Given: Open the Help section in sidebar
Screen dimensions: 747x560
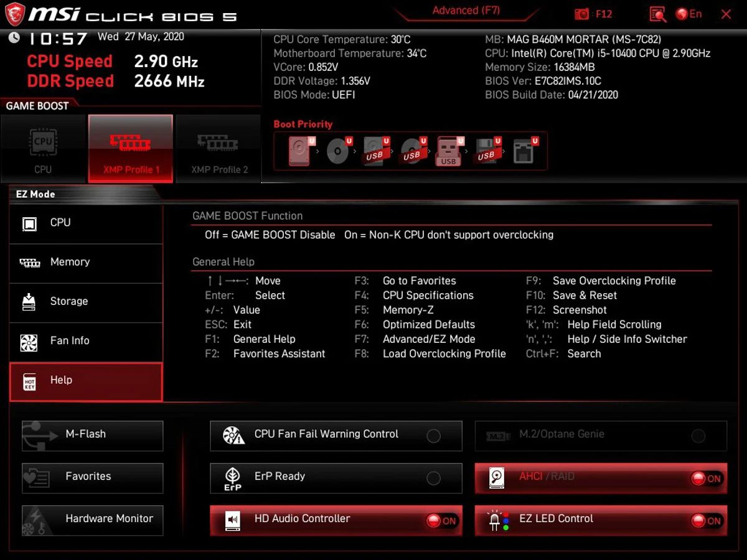Looking at the screenshot, I should pos(86,381).
